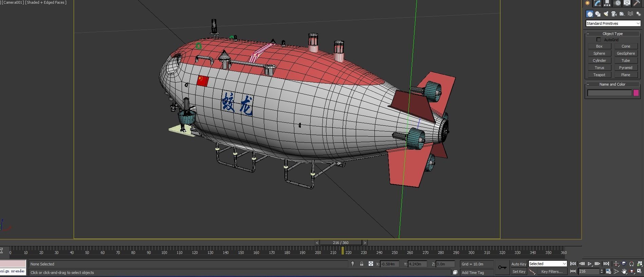Toggle Set Key animation mode

[519, 272]
